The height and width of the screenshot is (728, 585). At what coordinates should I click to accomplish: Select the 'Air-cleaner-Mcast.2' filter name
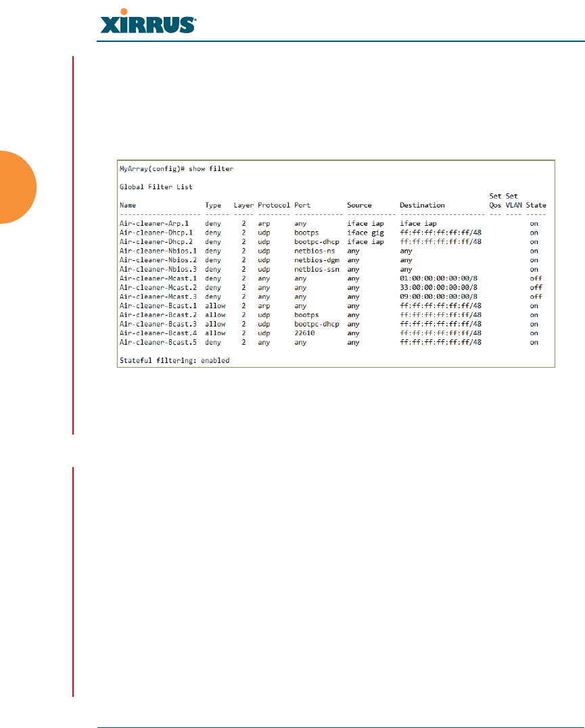click(158, 287)
